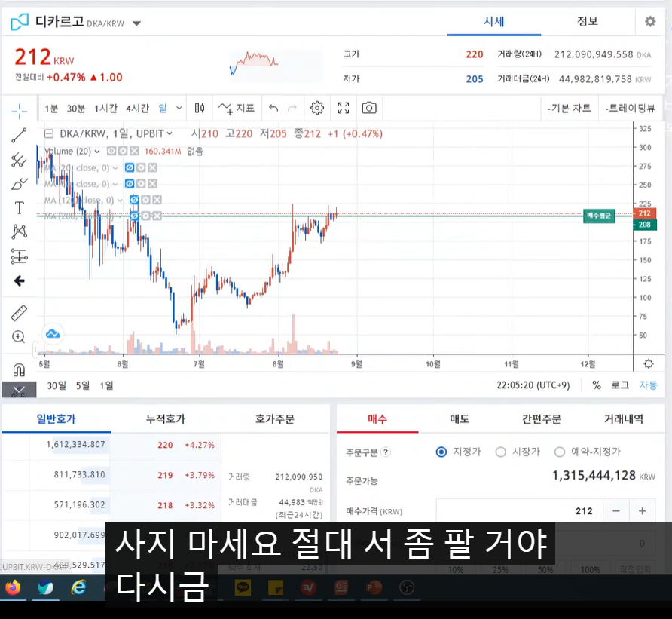Switch to the 매도 sell tab
The width and height of the screenshot is (672, 619).
[x=460, y=419]
